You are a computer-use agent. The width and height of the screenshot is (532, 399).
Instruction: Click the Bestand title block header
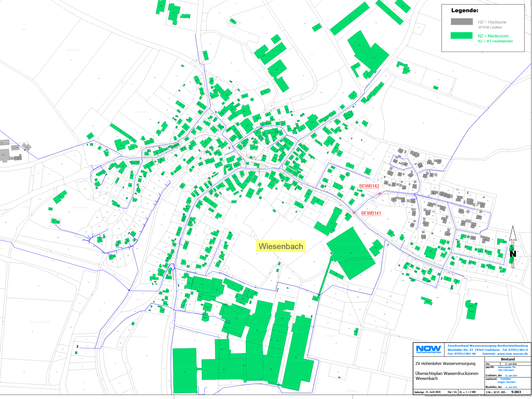[508, 359]
